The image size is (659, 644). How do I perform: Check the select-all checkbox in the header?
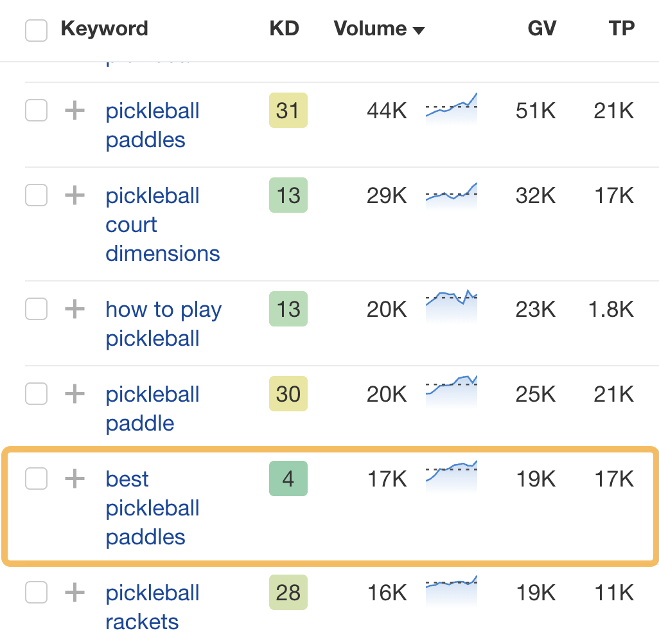(36, 29)
